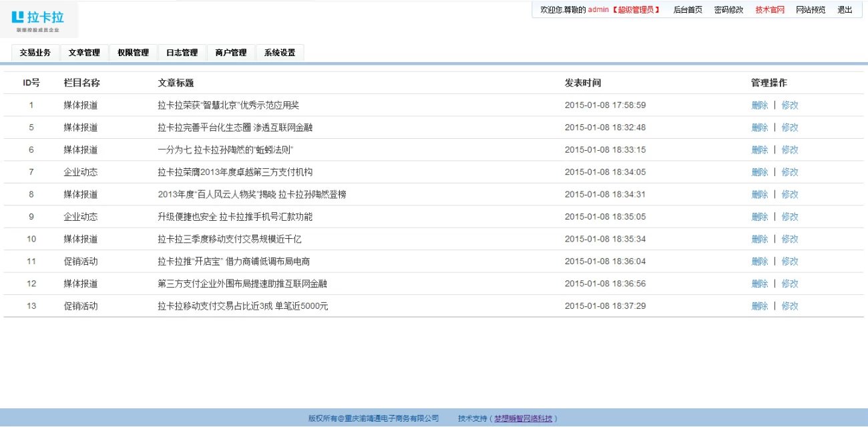This screenshot has width=868, height=427.
Task: Click 后台首页 link in top bar
Action: (x=687, y=10)
